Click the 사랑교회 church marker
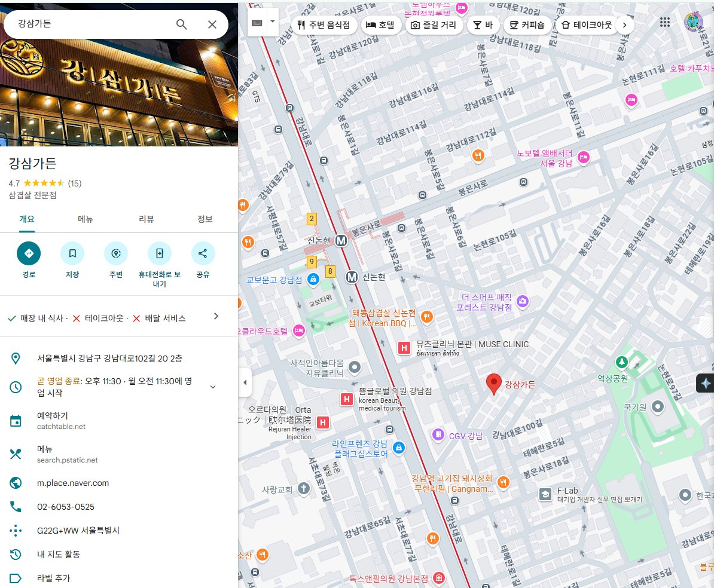Screen dimensions: 714x588 [x=304, y=489]
